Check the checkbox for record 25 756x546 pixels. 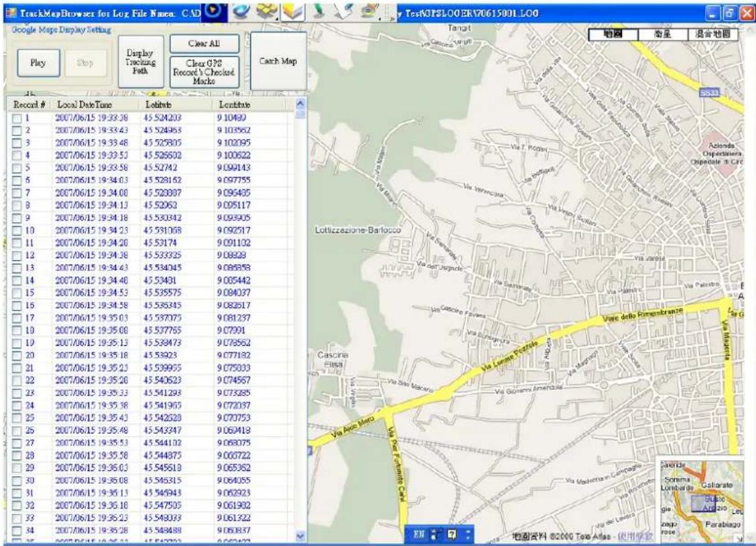(17, 418)
